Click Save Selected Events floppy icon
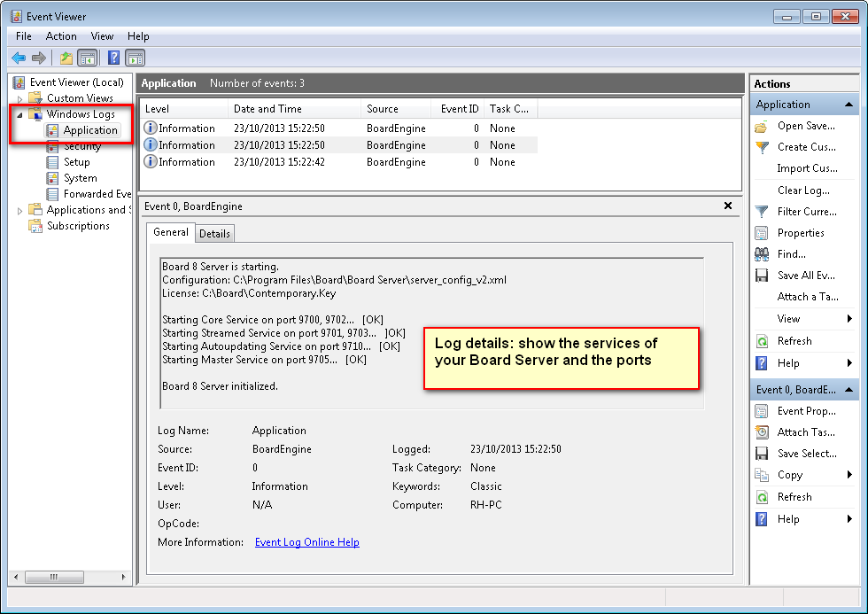Screen dimensions: 868x614 762,454
